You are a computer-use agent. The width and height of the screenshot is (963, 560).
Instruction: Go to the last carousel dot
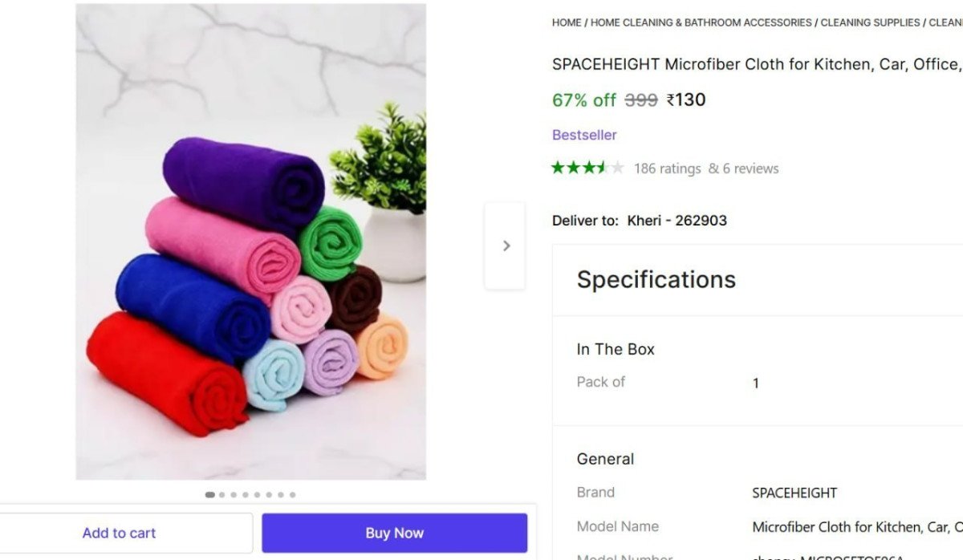pyautogui.click(x=292, y=495)
